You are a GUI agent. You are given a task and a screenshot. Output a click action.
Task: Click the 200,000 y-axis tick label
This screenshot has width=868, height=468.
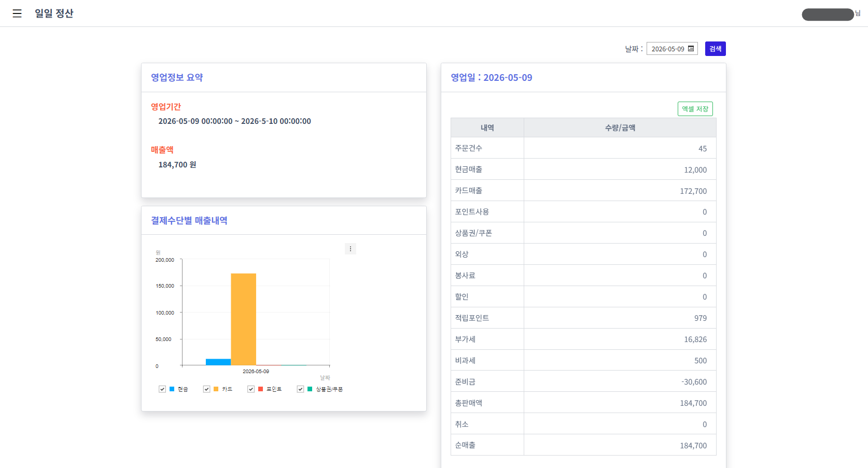(x=165, y=260)
